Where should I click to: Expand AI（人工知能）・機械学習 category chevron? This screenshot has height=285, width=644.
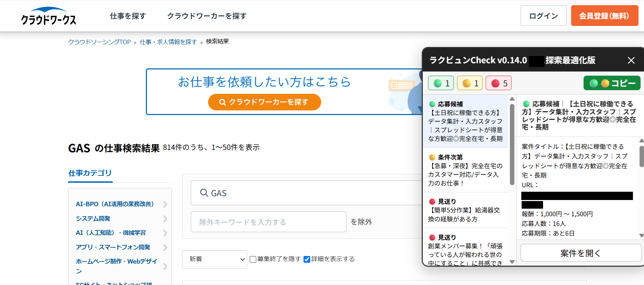click(165, 233)
